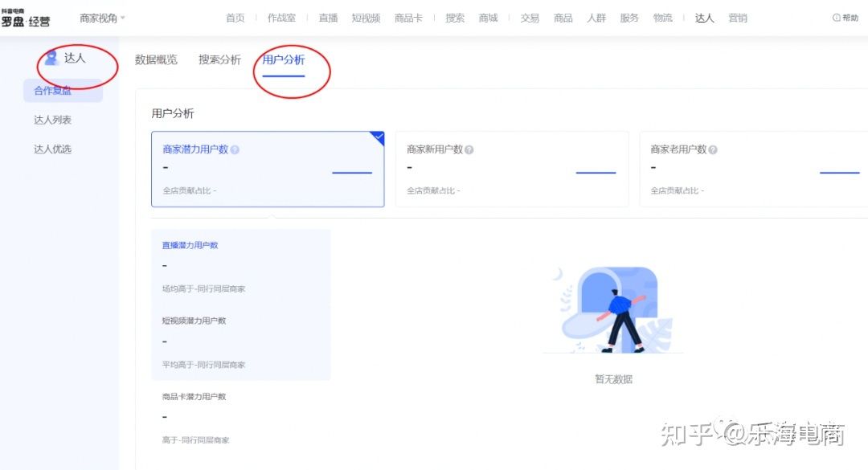Switch to the 数据概览 tab
The width and height of the screenshot is (868, 470).
157,59
